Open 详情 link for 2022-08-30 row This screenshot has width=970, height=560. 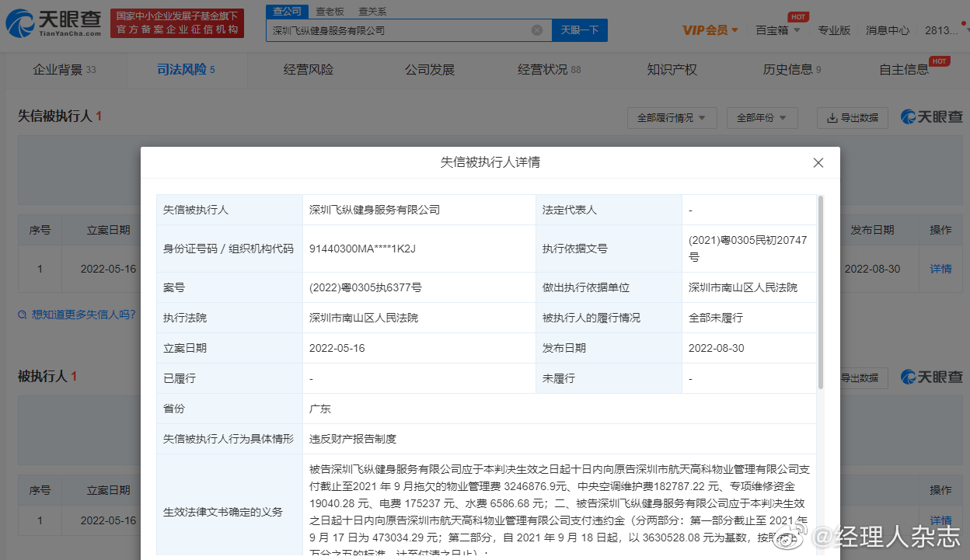940,269
